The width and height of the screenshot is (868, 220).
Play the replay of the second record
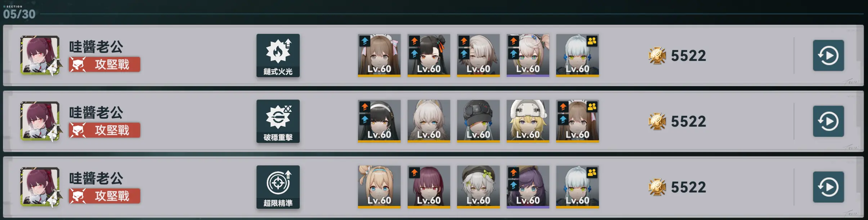(x=828, y=121)
